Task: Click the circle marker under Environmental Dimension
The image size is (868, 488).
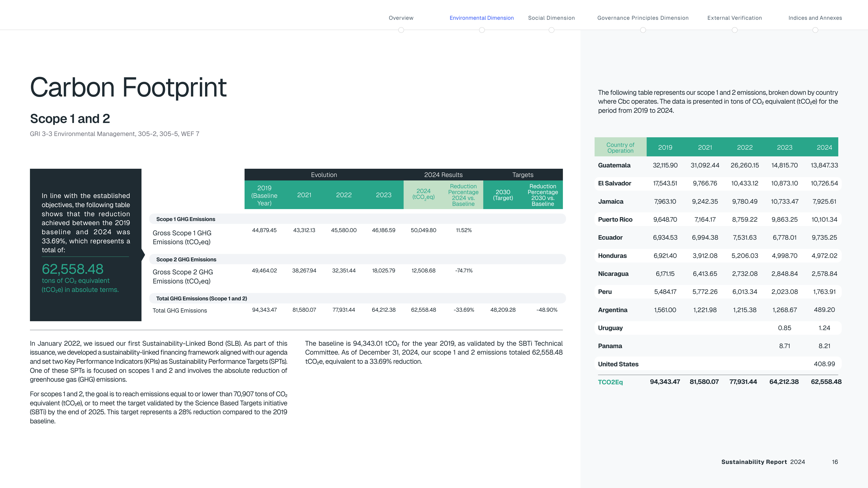Action: click(482, 30)
